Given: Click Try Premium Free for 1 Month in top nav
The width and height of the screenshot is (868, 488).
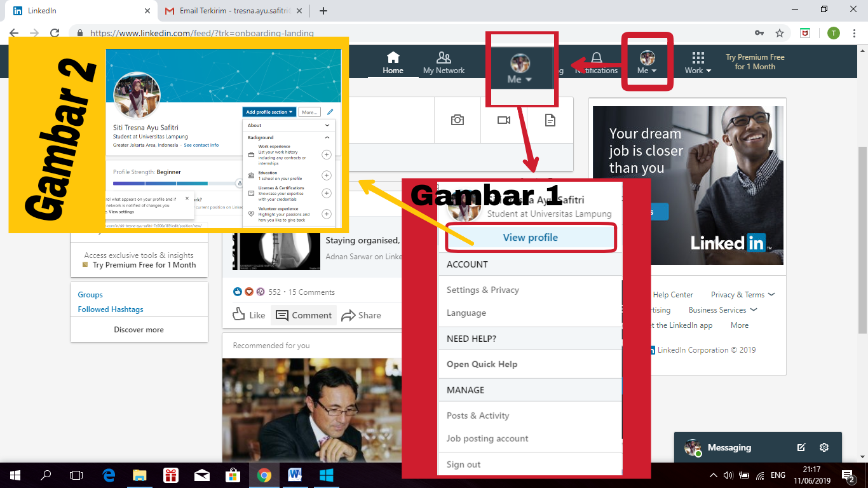Looking at the screenshot, I should click(x=755, y=62).
